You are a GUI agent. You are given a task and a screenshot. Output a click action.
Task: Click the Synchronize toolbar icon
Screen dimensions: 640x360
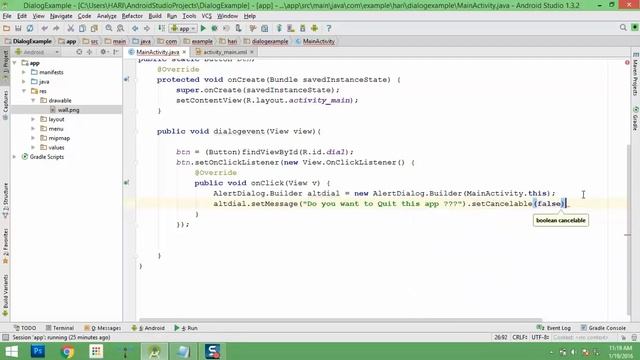click(30, 28)
